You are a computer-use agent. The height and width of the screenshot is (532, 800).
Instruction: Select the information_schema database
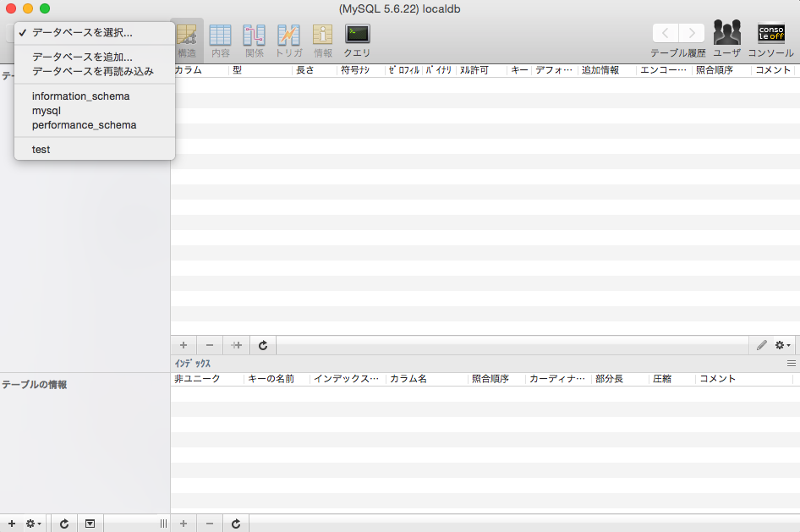click(95, 96)
